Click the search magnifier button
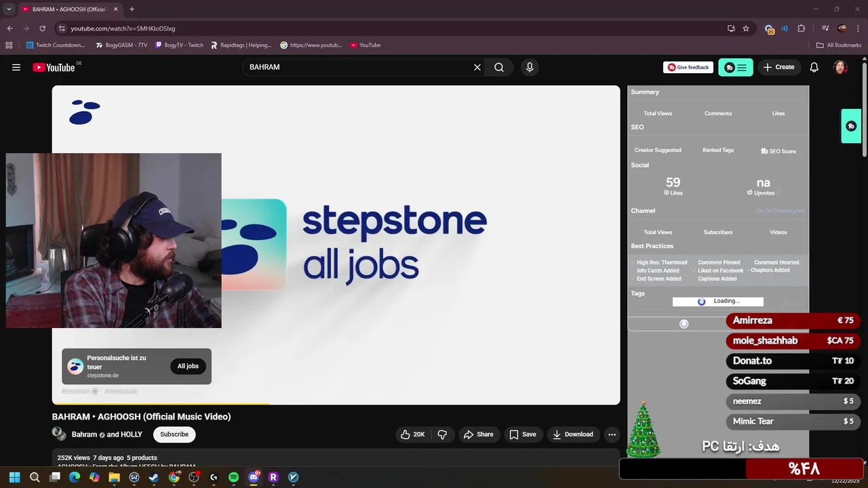This screenshot has width=868, height=488. [499, 67]
